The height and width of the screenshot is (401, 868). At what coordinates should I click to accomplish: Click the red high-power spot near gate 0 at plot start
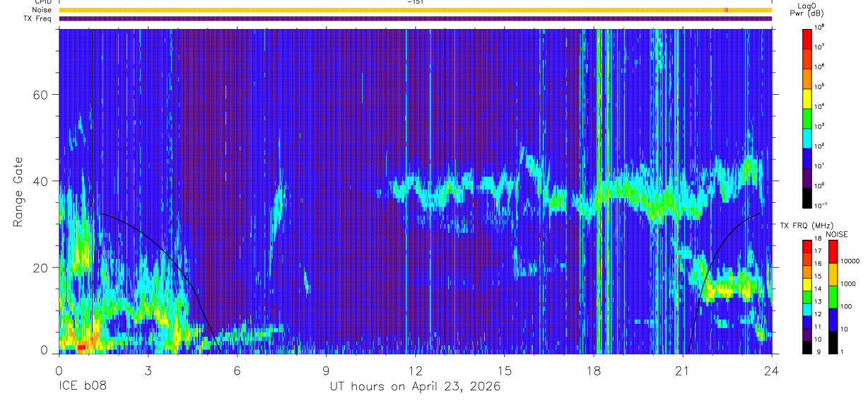[x=81, y=347]
